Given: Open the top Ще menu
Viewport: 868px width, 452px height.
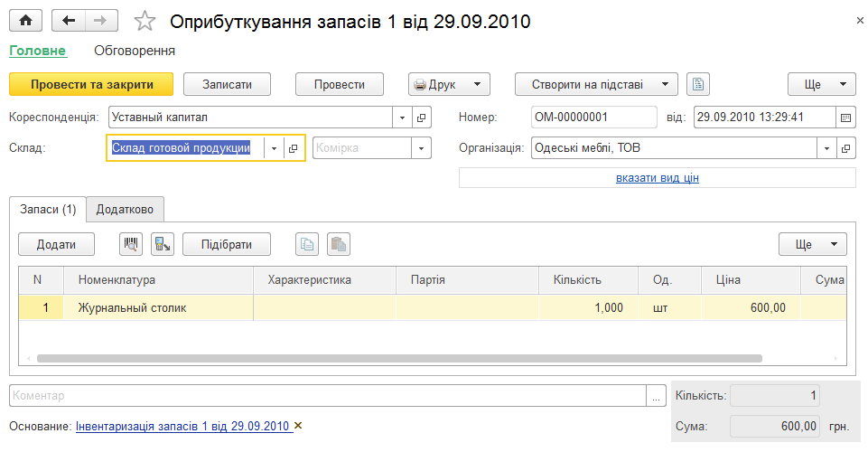Looking at the screenshot, I should coord(822,84).
